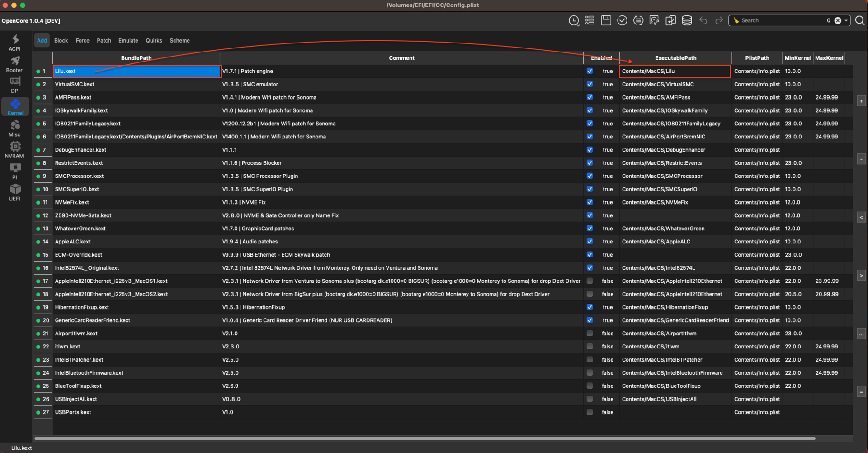
Task: Open the UEFI section in sidebar
Action: (x=14, y=193)
